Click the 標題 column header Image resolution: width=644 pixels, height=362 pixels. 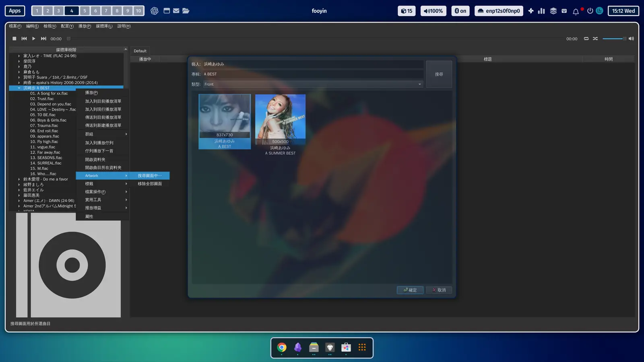pyautogui.click(x=487, y=59)
